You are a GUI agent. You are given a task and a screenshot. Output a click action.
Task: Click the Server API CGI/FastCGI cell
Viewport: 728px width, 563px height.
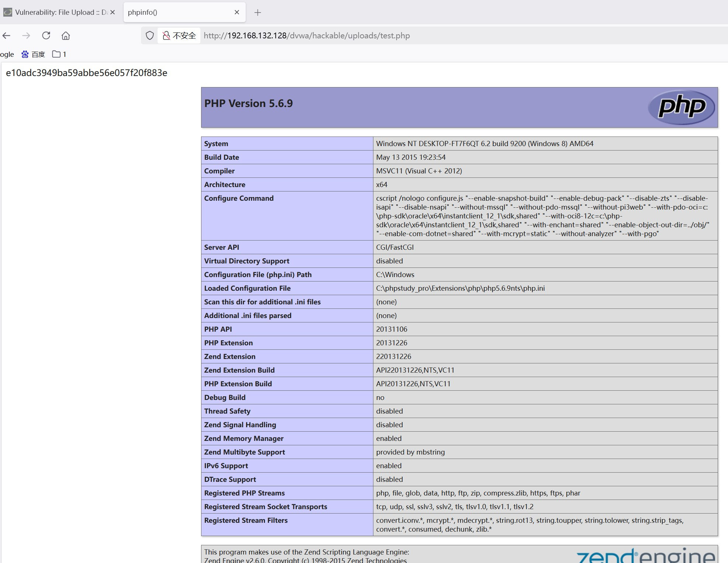395,247
